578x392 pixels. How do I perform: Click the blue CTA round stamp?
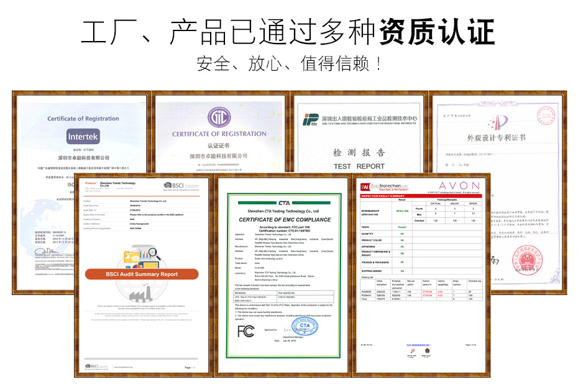click(x=305, y=326)
